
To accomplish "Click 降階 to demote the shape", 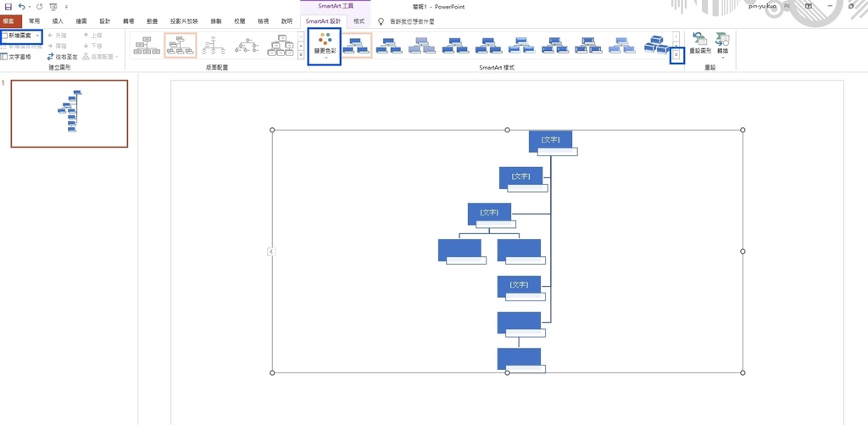I will 57,46.
